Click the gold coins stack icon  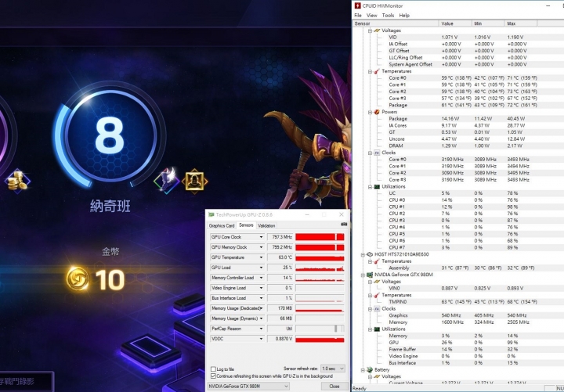click(17, 181)
